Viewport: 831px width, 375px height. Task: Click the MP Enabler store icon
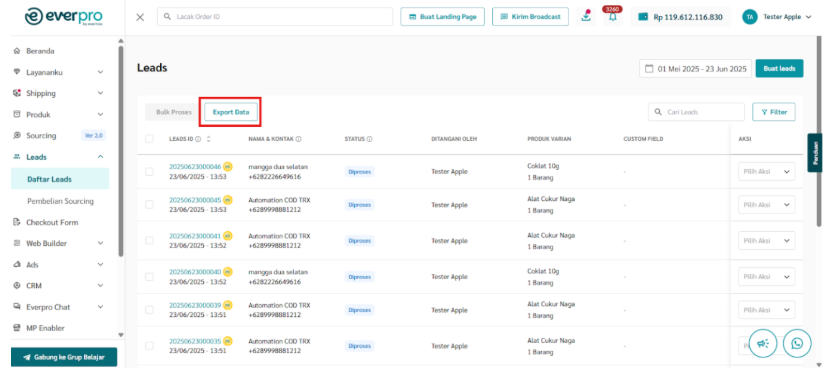(16, 328)
